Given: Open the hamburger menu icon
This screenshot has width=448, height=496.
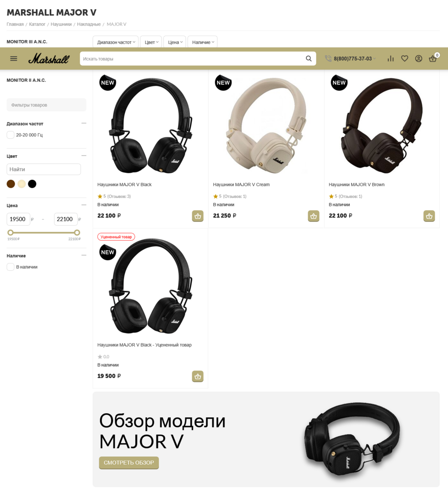Looking at the screenshot, I should [x=14, y=59].
